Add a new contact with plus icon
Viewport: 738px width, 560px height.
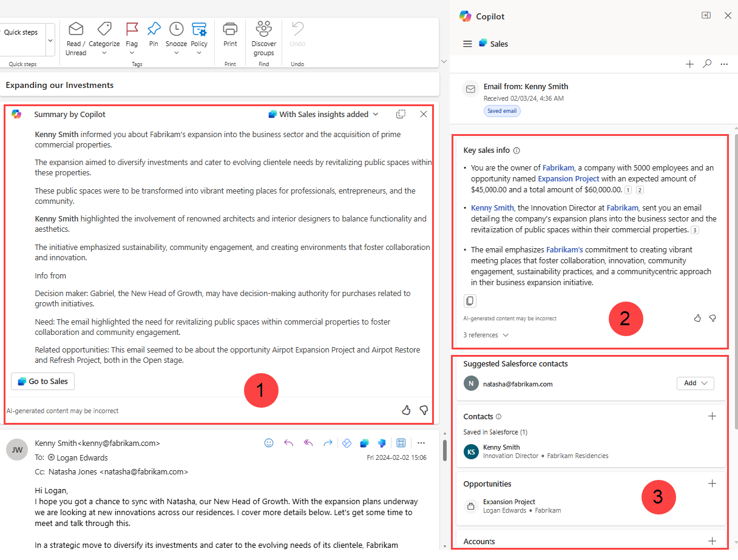pyautogui.click(x=713, y=416)
